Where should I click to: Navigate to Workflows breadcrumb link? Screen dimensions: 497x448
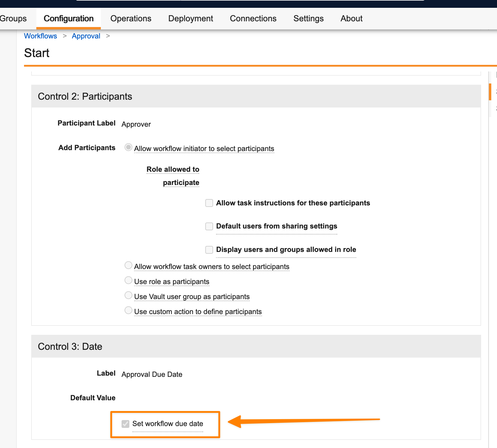click(41, 36)
